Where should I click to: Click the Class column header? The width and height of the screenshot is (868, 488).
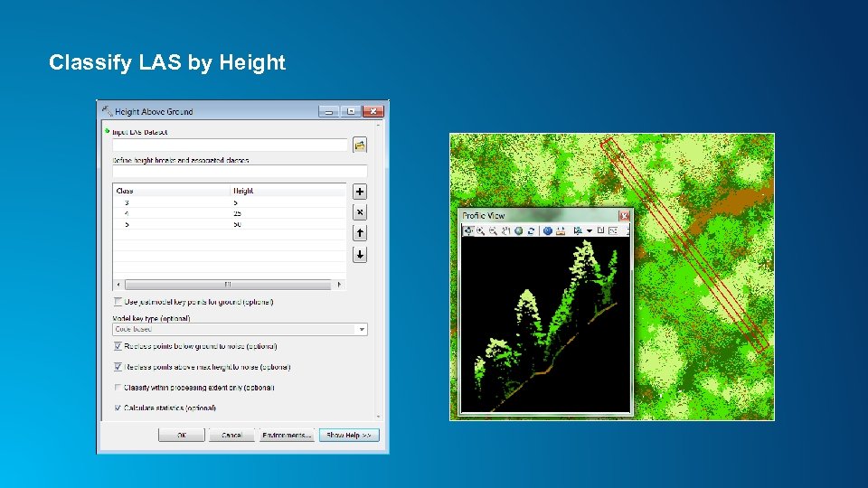click(x=171, y=191)
